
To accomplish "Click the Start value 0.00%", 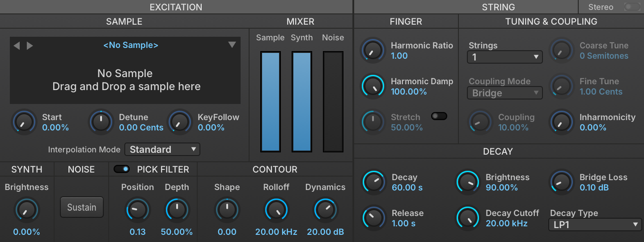I will point(55,128).
